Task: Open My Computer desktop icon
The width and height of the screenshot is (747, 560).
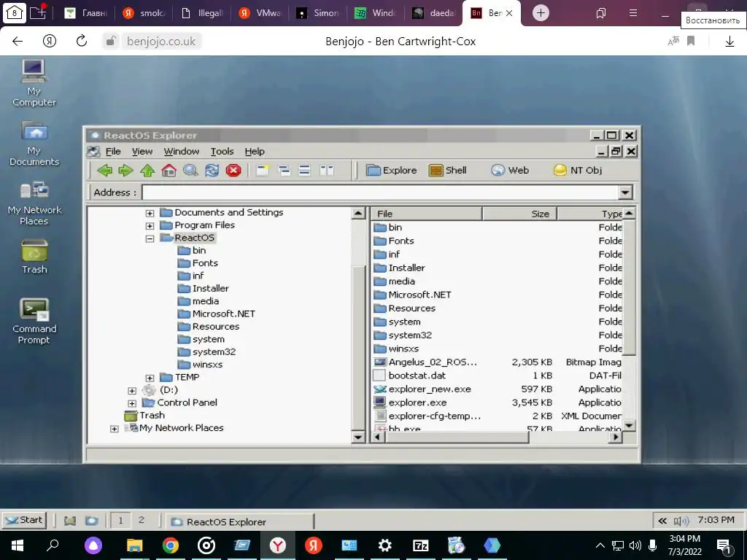Action: (34, 83)
